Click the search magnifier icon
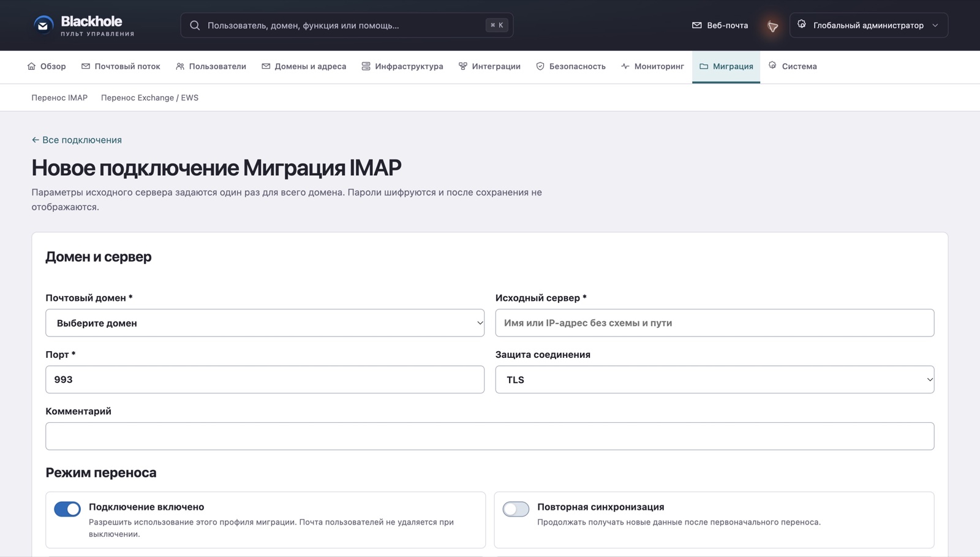 click(195, 25)
